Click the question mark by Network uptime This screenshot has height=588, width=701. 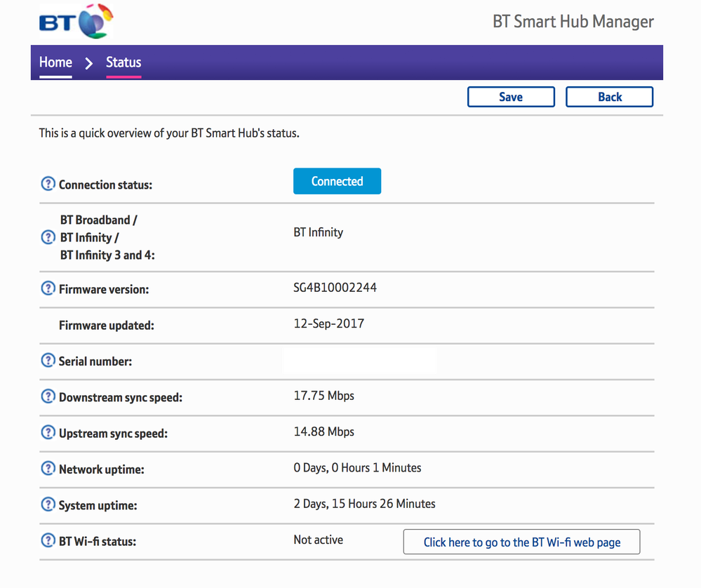(x=48, y=469)
